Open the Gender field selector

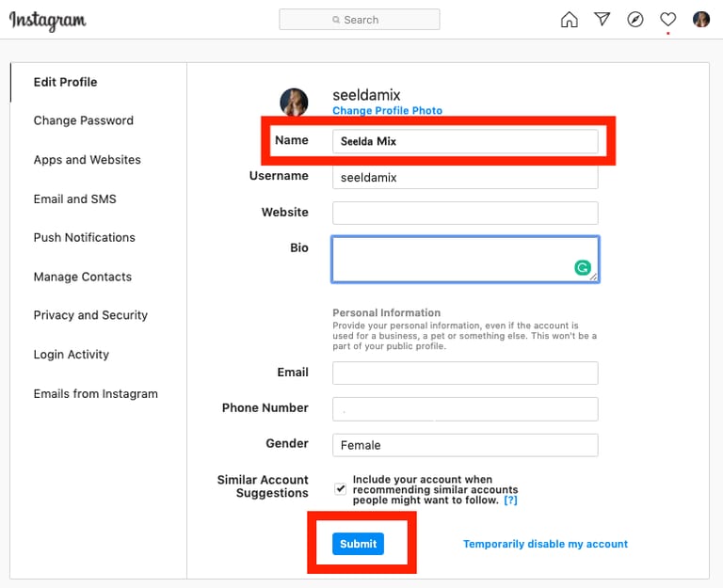pyautogui.click(x=465, y=445)
